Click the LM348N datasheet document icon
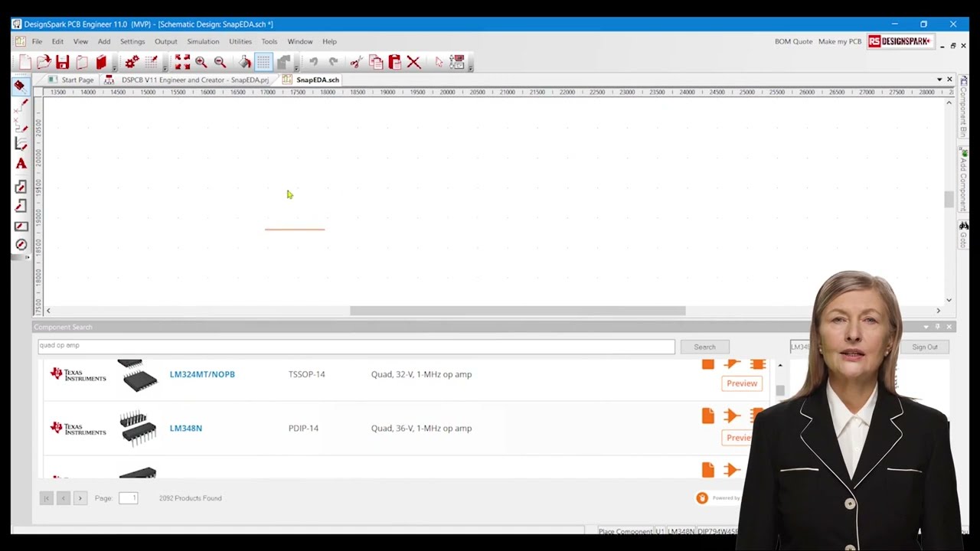980x551 pixels. [x=708, y=416]
